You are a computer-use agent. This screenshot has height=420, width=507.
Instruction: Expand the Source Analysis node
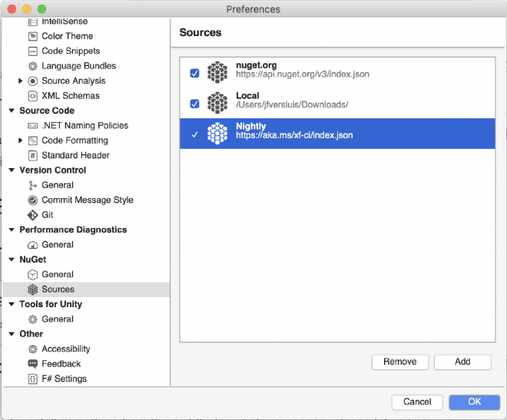[x=20, y=81]
